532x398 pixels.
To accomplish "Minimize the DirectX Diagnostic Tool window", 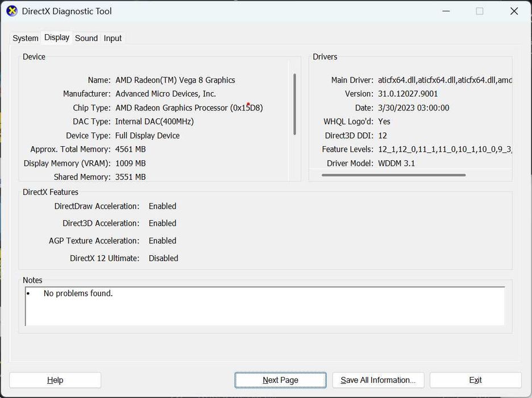I will pos(446,11).
